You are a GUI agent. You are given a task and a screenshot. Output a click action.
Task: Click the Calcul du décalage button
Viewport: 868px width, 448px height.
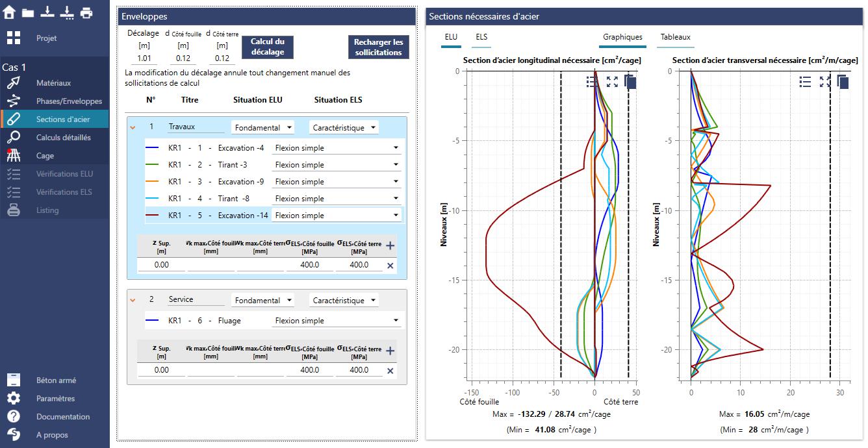click(x=267, y=47)
